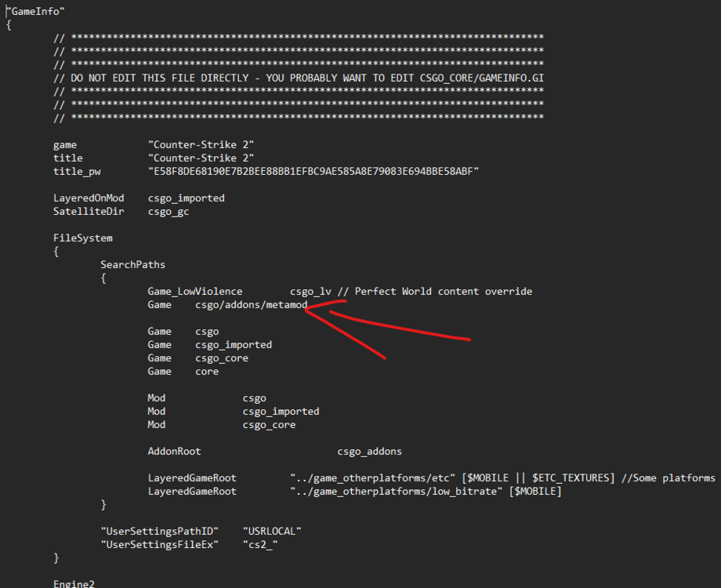Screen dimensions: 721x588
Task: Click csgo_core on the Game line
Action: click(222, 358)
